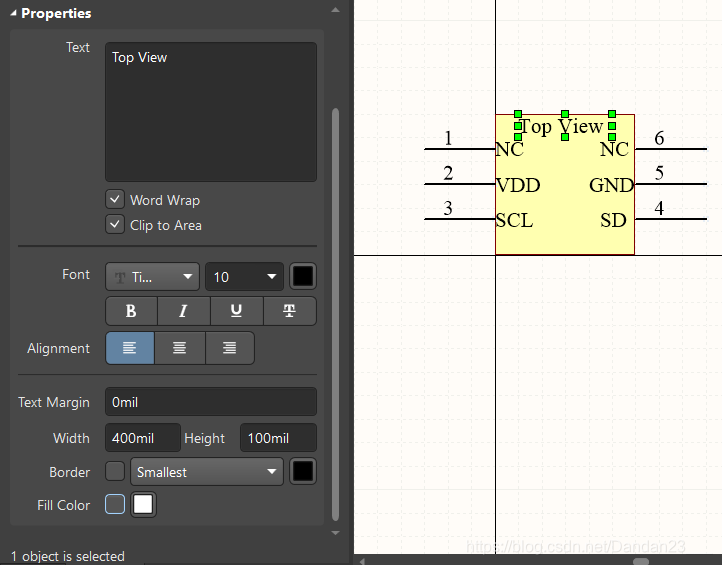Click the Text Margin input field
This screenshot has height=565, width=722.
point(211,402)
